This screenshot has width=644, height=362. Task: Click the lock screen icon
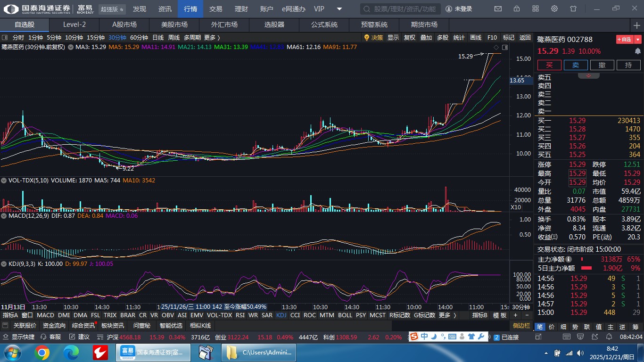coord(517,9)
